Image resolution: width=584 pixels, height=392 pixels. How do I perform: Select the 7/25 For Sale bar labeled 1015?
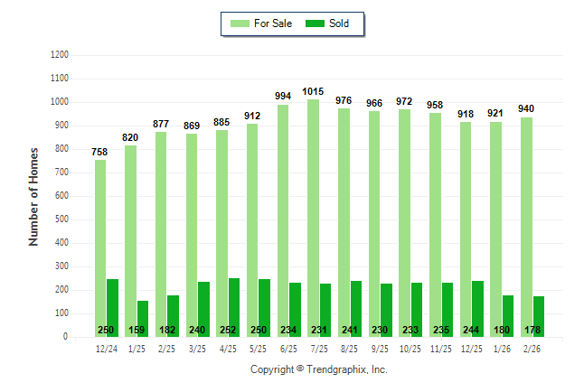pos(314,217)
